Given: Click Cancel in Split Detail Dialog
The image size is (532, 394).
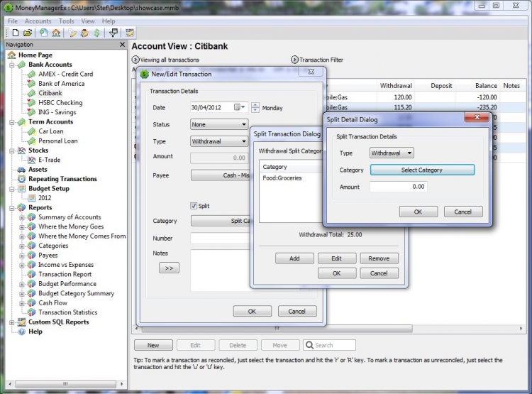Looking at the screenshot, I should point(462,212).
